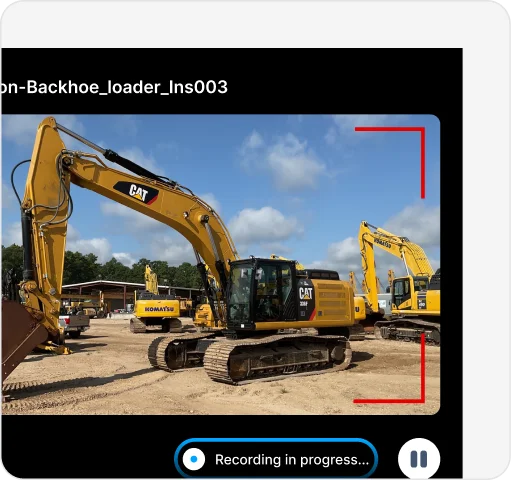Click the rusty bucket at the preview's left edge
This screenshot has width=511, height=480.
[20, 337]
